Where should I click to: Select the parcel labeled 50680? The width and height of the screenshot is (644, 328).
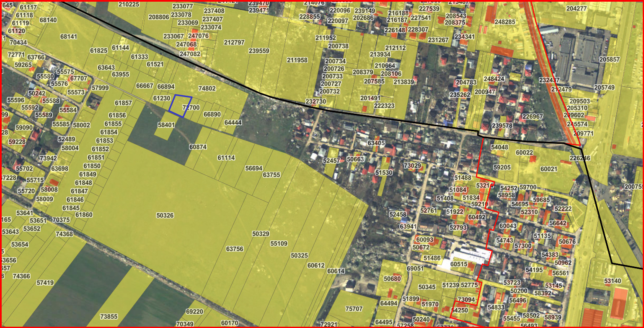pos(392,279)
